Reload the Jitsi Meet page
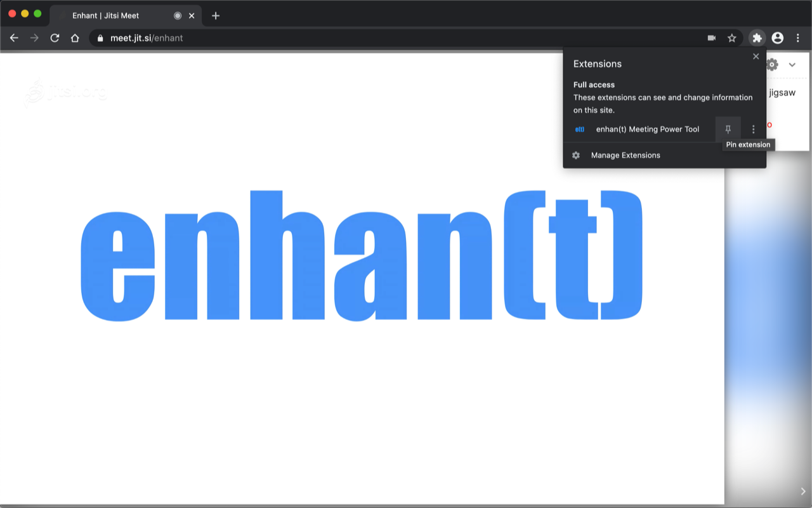 pyautogui.click(x=55, y=38)
